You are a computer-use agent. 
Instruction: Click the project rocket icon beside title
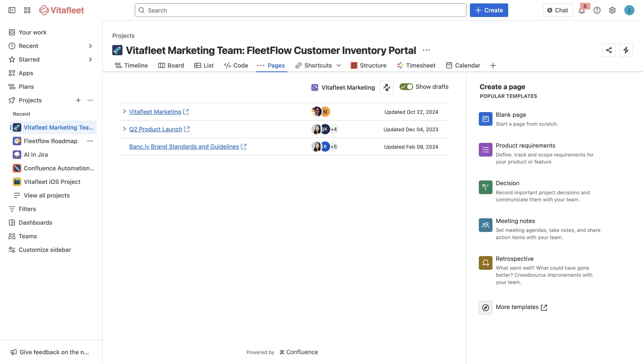[117, 50]
